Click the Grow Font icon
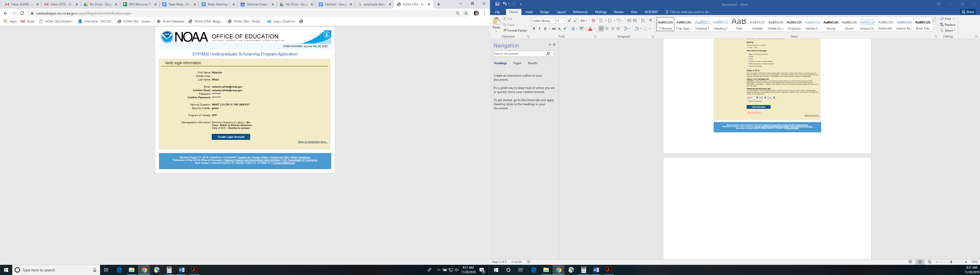 pos(569,21)
